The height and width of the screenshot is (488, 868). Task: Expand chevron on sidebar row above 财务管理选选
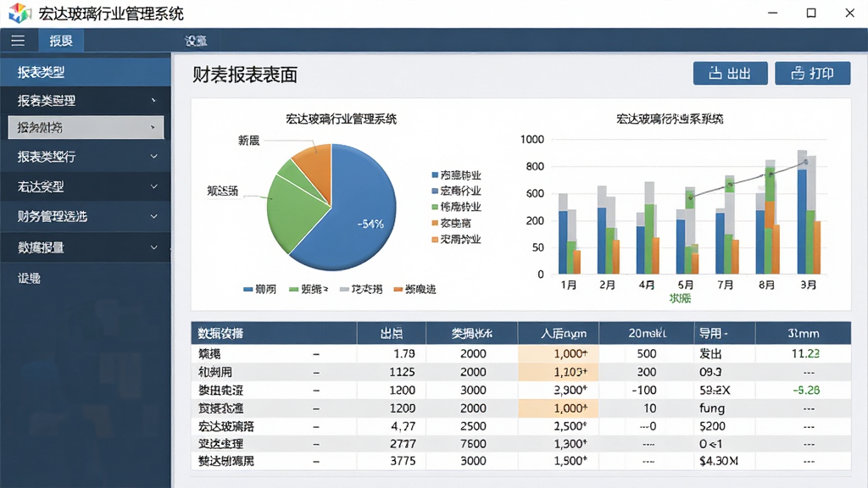[154, 186]
